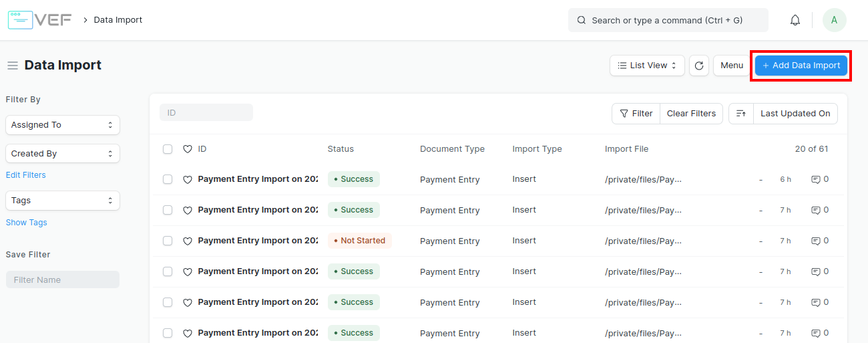The width and height of the screenshot is (868, 343).
Task: Expand the Tags filter dropdown
Action: pos(63,201)
